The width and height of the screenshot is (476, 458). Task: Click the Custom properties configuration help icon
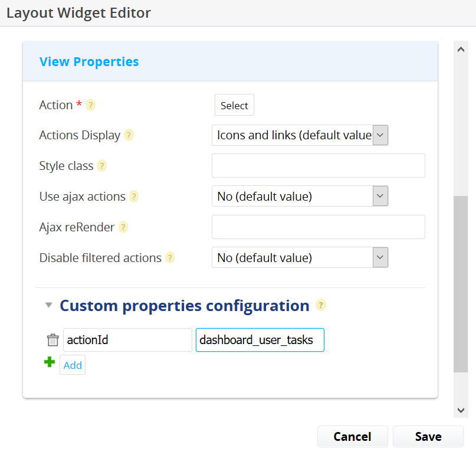(x=321, y=305)
